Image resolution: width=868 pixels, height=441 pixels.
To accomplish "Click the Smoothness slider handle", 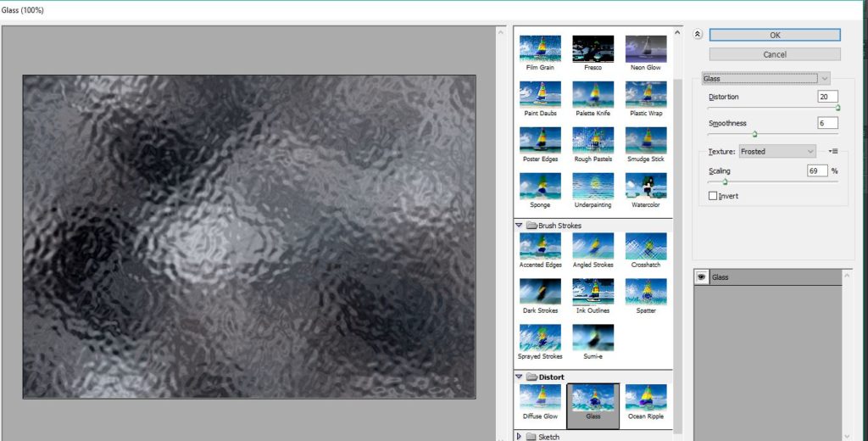I will coord(754,134).
